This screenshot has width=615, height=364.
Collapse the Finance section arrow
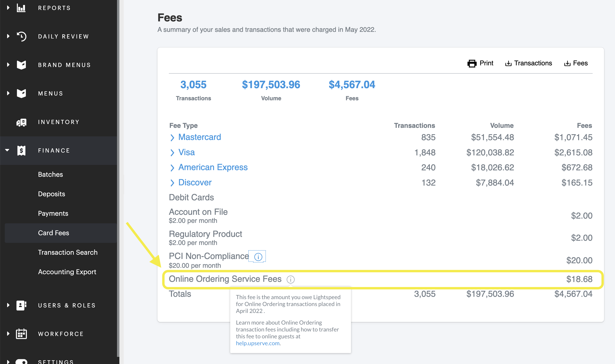(7, 150)
